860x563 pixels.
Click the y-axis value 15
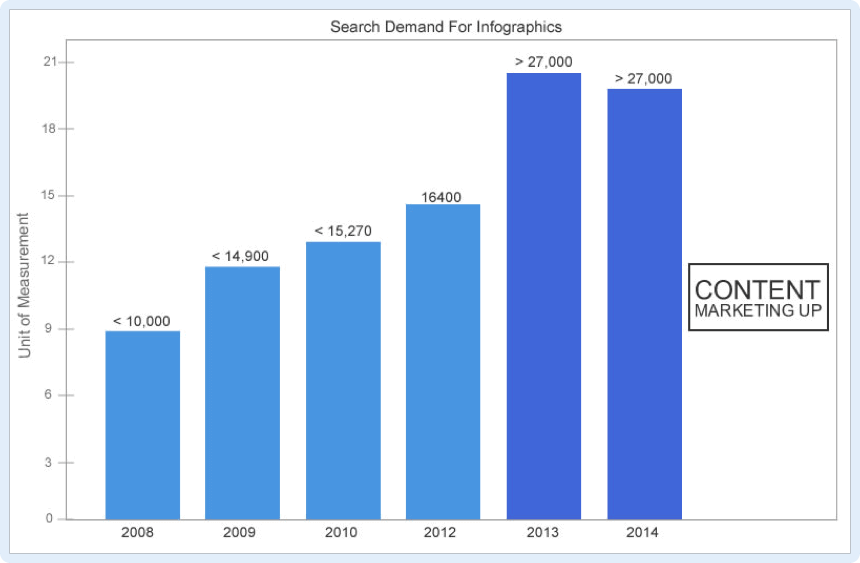[48, 195]
